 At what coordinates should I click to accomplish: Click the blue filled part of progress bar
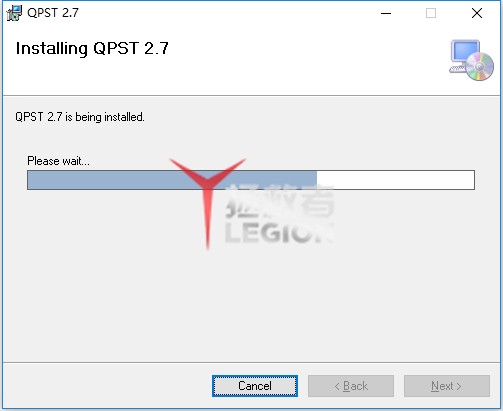172,180
